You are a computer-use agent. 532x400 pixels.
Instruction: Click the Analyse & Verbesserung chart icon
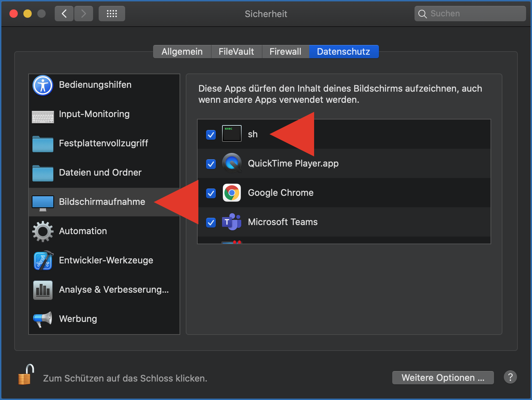[x=43, y=290]
